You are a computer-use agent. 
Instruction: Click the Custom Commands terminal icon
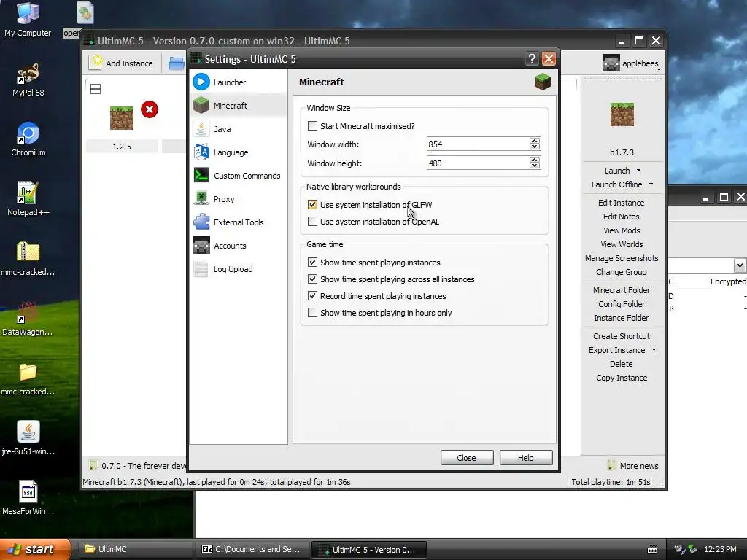[201, 175]
